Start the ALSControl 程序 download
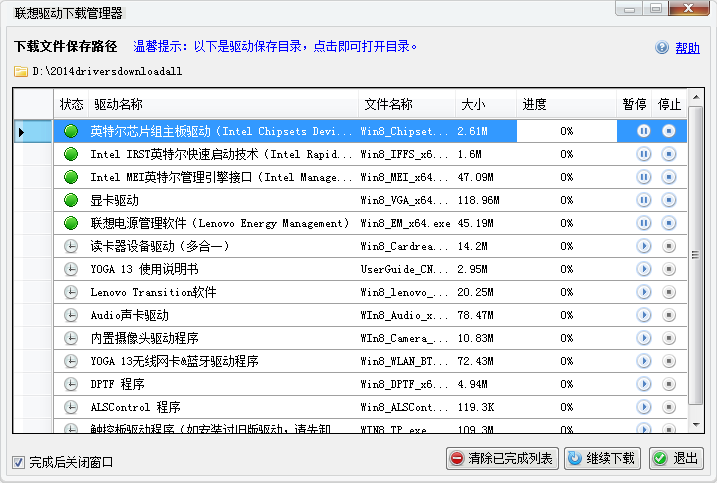Screen dimensions: 717x483 (643, 407)
